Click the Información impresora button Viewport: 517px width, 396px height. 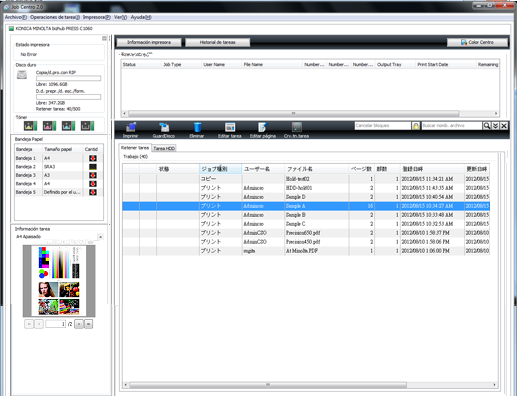(149, 42)
